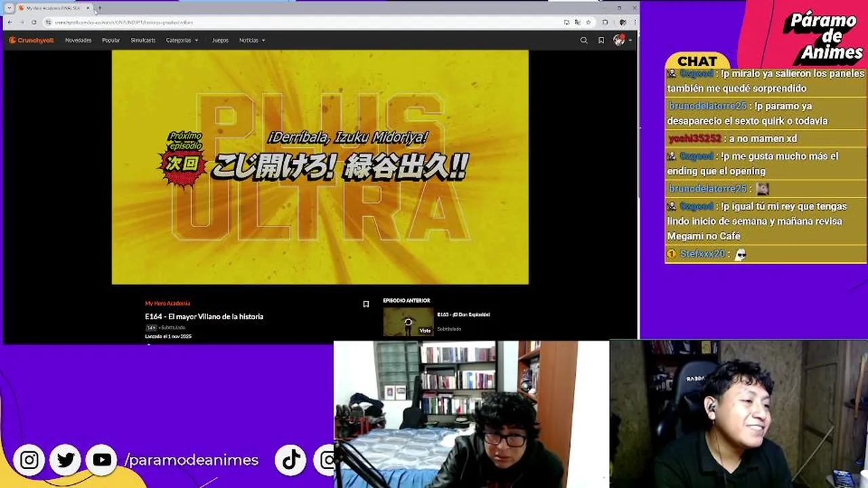Open the browser extensions icon

[x=604, y=22]
